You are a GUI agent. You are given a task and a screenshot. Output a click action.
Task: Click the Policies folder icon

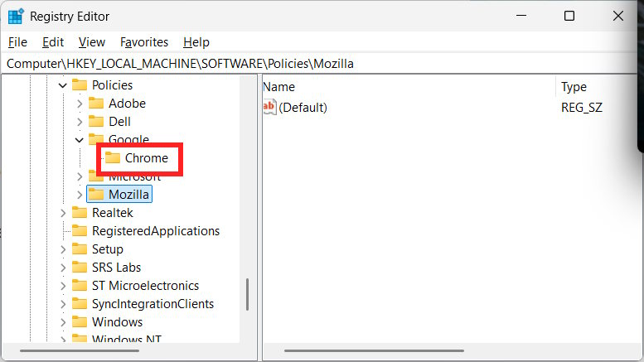tap(80, 85)
